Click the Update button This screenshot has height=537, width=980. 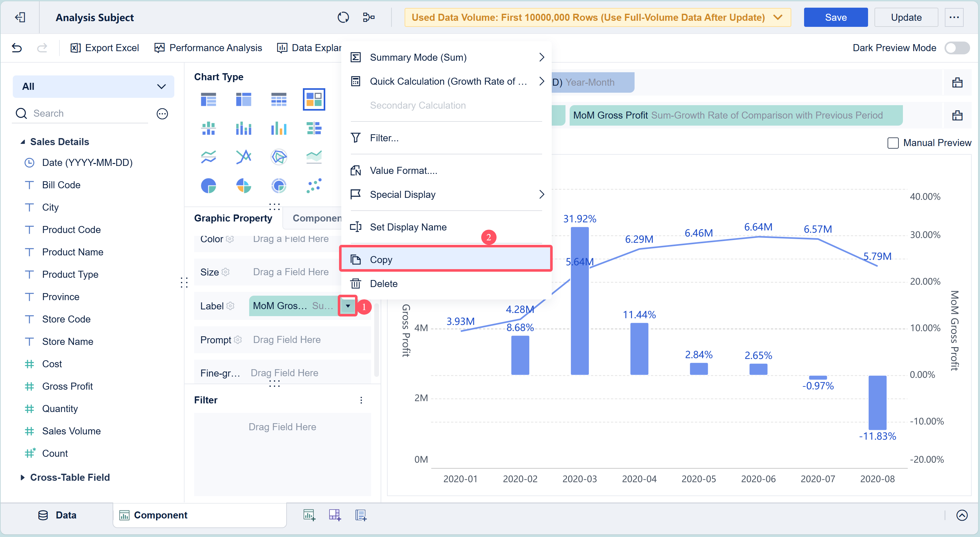[x=906, y=18]
